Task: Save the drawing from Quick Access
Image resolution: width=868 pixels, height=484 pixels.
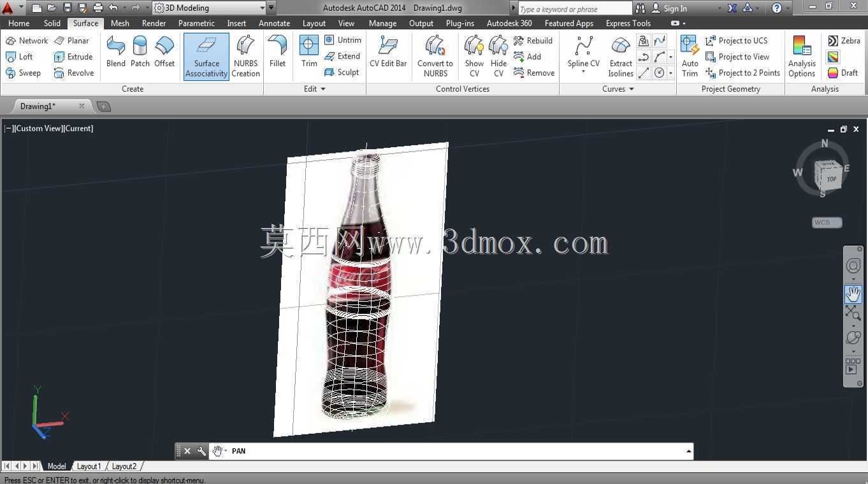Action: click(x=68, y=8)
